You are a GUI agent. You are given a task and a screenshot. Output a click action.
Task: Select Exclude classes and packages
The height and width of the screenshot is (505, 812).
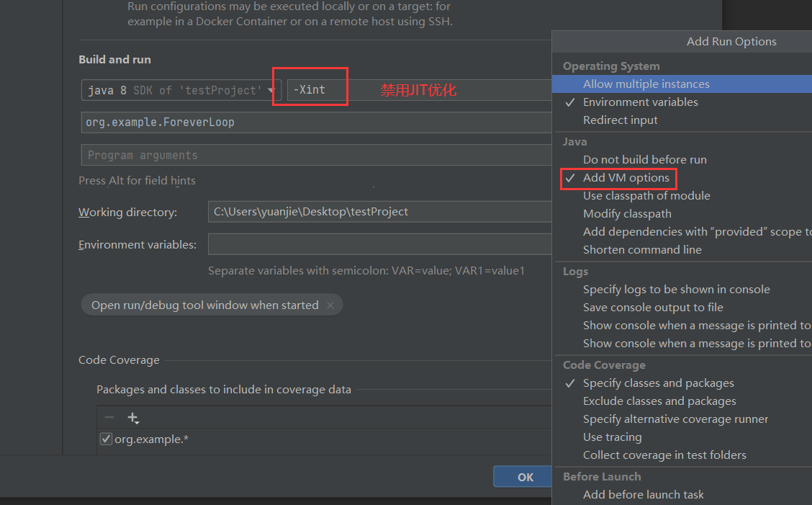point(682,401)
